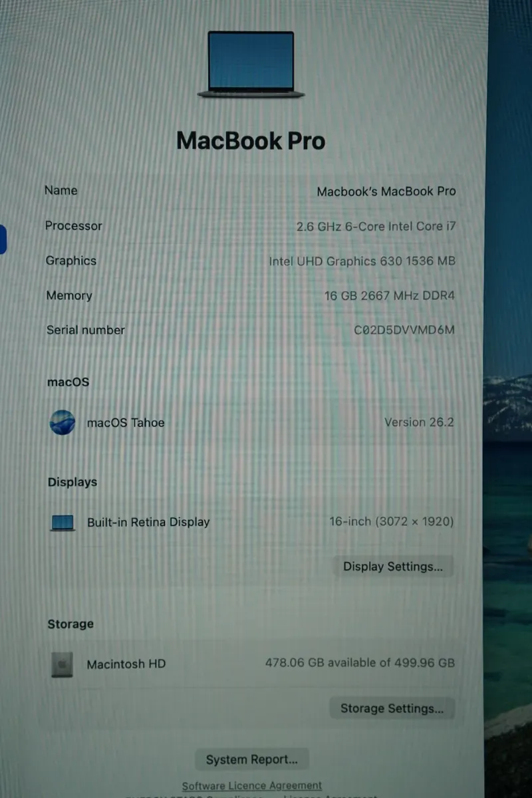Select '2.6 GHz 6-Core Intel Core i7' value

(x=376, y=226)
